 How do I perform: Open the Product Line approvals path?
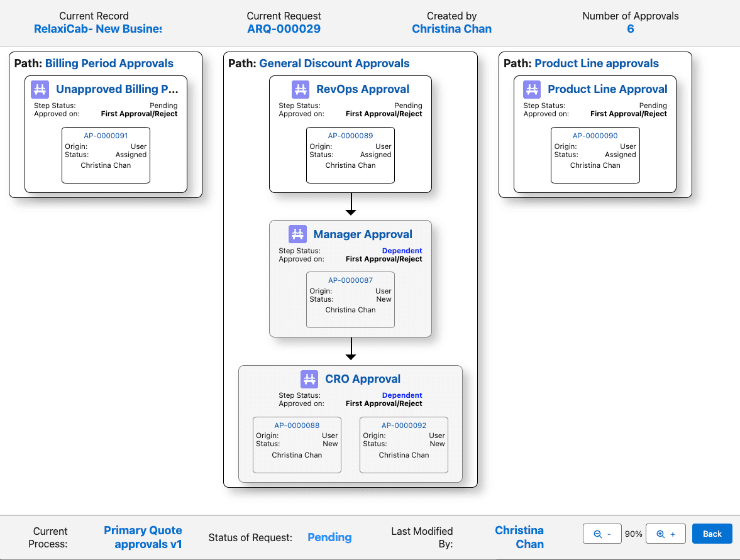coord(597,63)
